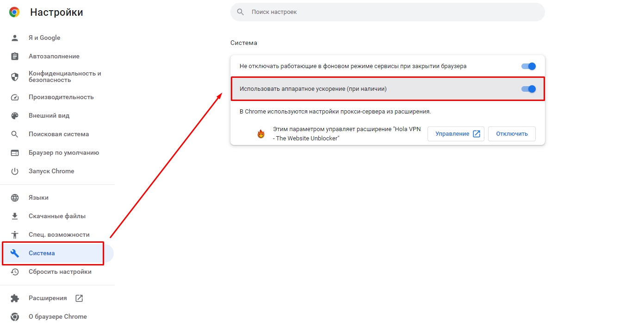Disable the hardware acceleration switch
This screenshot has width=644, height=334.
pos(528,89)
